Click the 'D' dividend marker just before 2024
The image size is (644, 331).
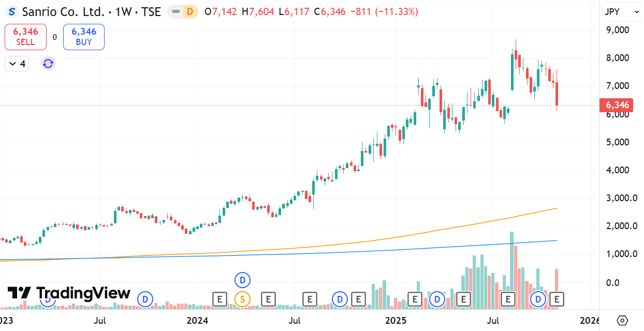click(145, 298)
